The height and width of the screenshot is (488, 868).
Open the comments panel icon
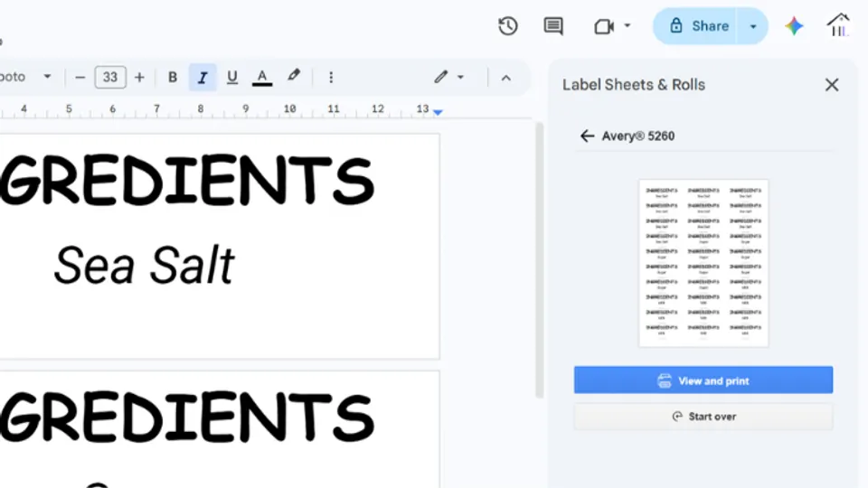[553, 26]
